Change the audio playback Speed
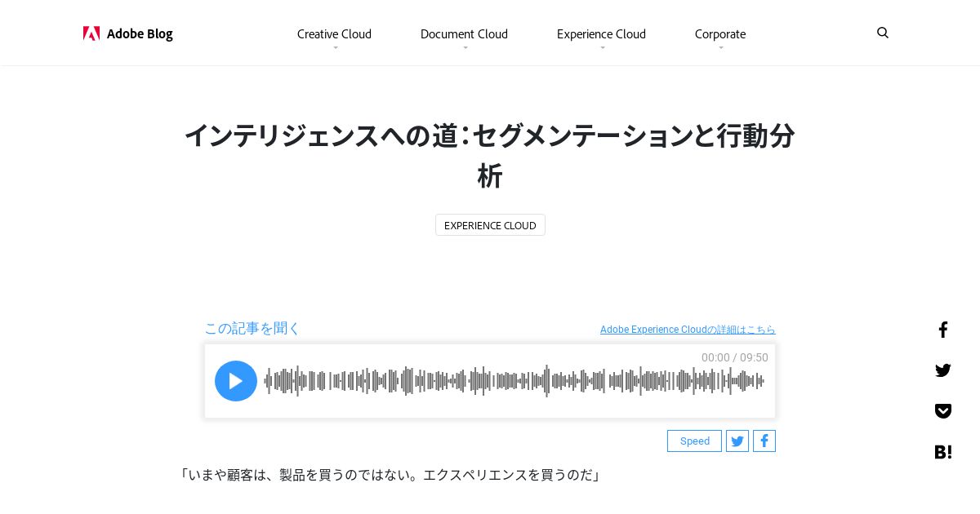 pyautogui.click(x=694, y=441)
